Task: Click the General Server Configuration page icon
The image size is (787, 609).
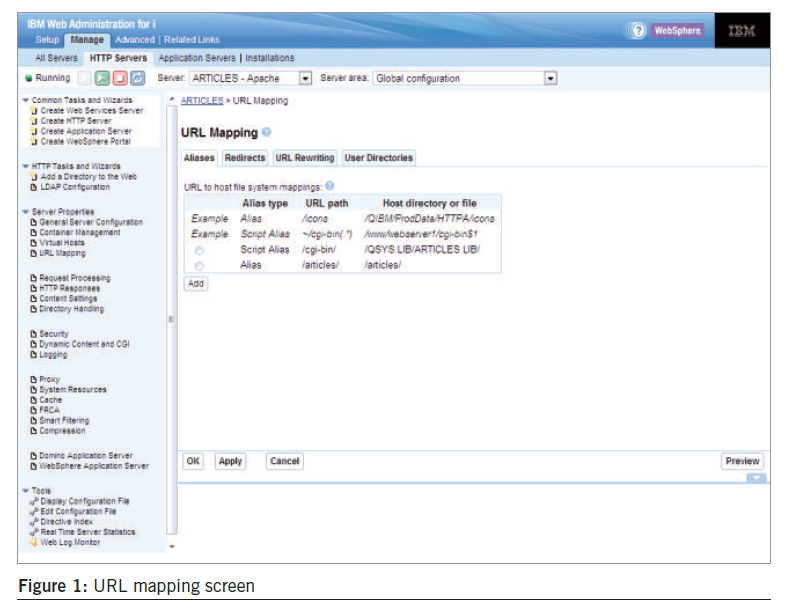Action: click(x=34, y=222)
